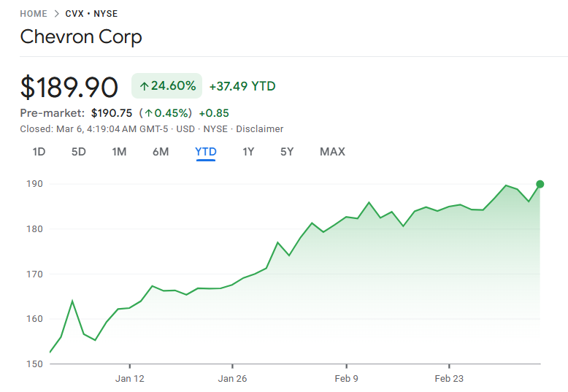This screenshot has width=568, height=392.
Task: Click the HOME breadcrumb link
Action: click(x=34, y=14)
